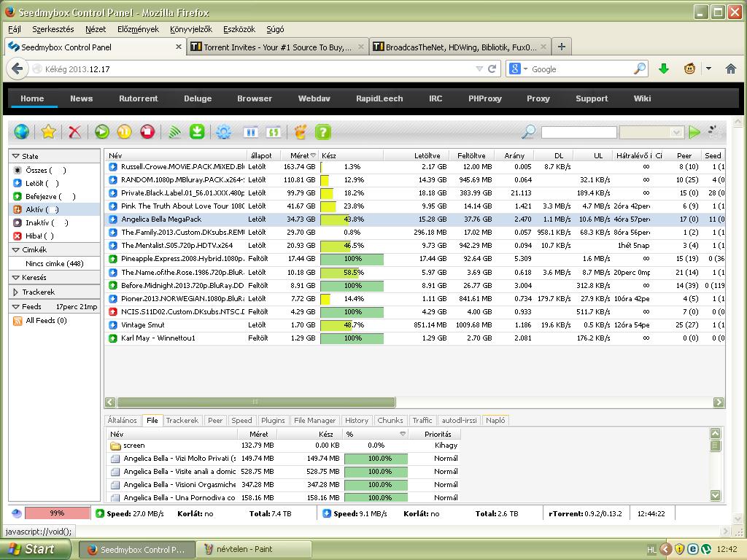Click the orange paw plugin icon
The height and width of the screenshot is (560, 747).
[x=300, y=132]
